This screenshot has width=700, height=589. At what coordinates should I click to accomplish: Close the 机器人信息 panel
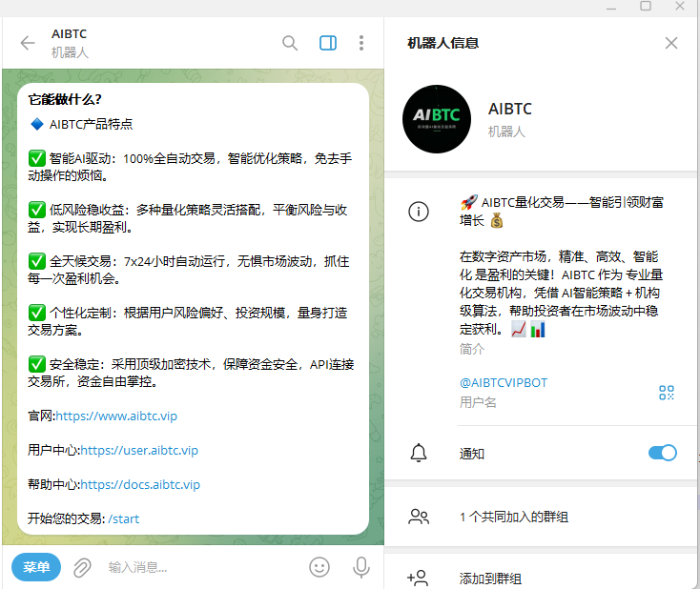coord(671,43)
